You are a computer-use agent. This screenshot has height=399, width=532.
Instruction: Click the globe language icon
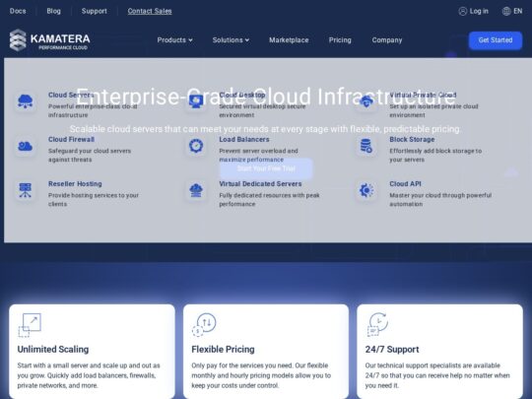(506, 11)
